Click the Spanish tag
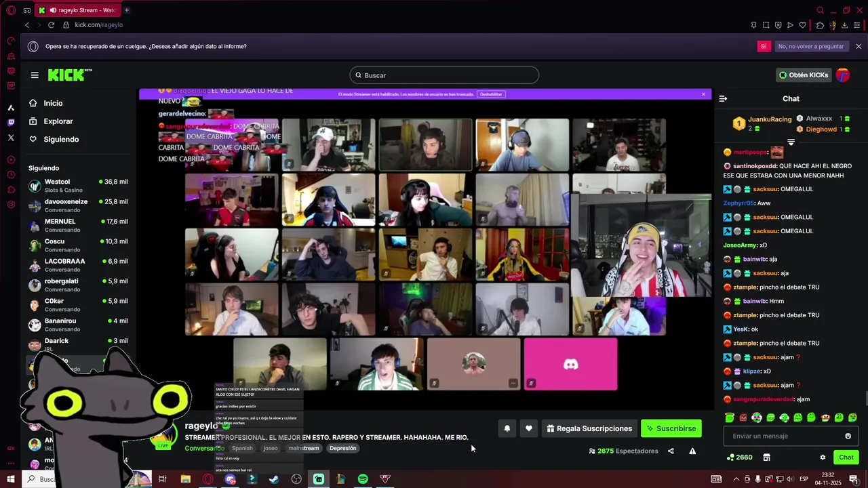This screenshot has height=488, width=868. pyautogui.click(x=242, y=448)
